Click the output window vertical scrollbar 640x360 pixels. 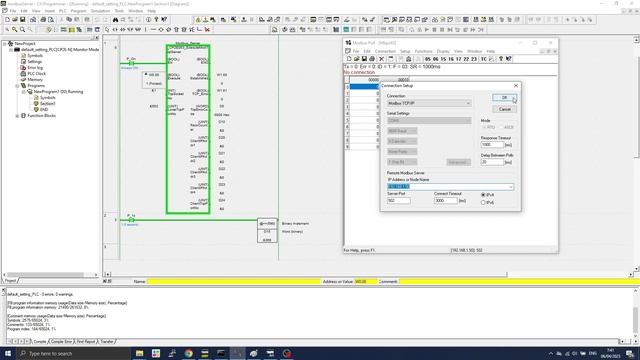636,313
